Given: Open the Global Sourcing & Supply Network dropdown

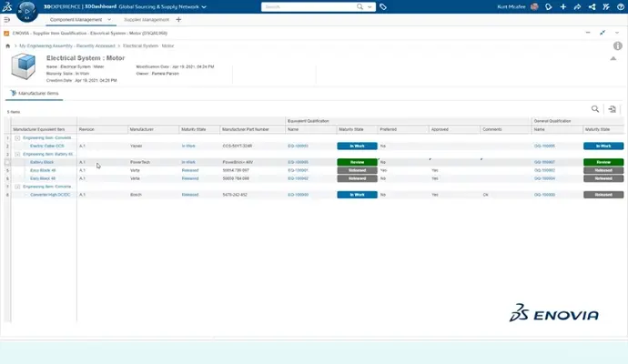Looking at the screenshot, I should (x=204, y=6).
